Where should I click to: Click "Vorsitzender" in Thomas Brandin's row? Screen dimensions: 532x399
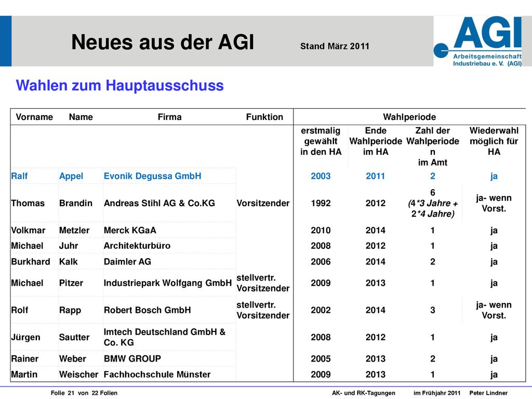263,203
